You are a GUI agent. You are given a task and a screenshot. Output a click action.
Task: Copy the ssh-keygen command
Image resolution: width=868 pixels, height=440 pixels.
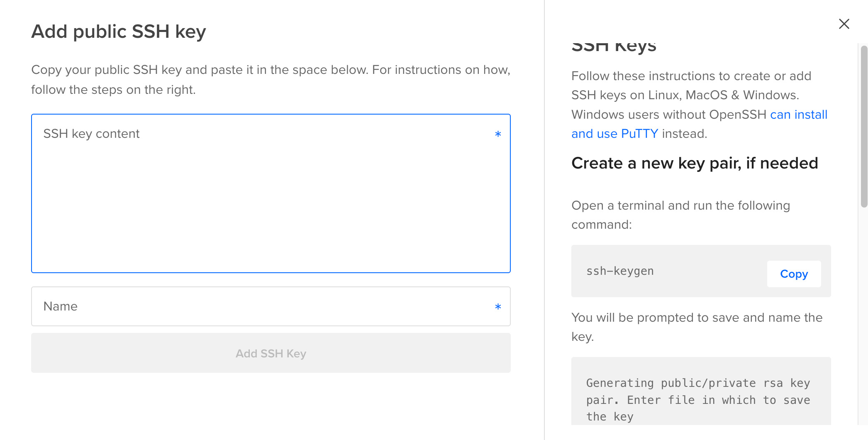[x=794, y=274]
